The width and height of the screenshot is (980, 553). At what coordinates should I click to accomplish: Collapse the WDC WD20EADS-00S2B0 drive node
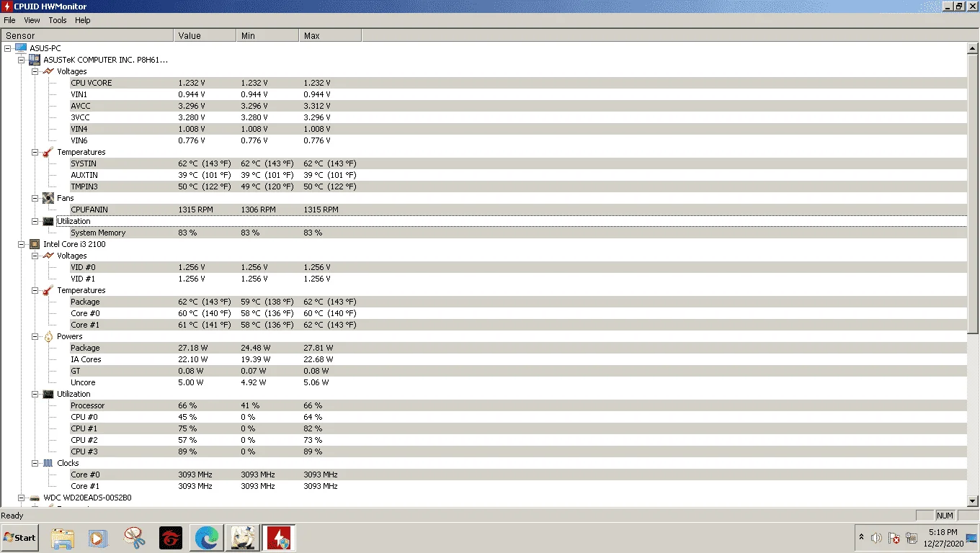coord(22,498)
